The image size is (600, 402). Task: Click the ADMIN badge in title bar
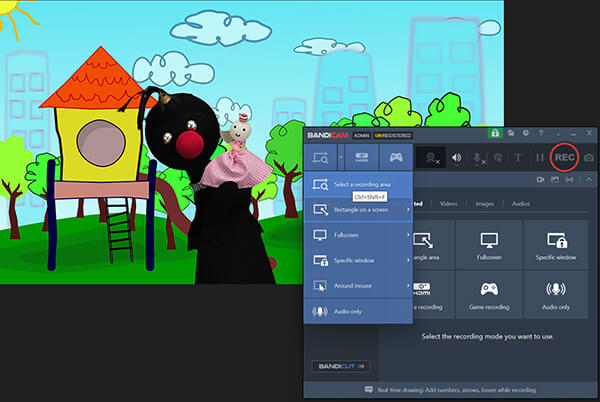coord(362,135)
